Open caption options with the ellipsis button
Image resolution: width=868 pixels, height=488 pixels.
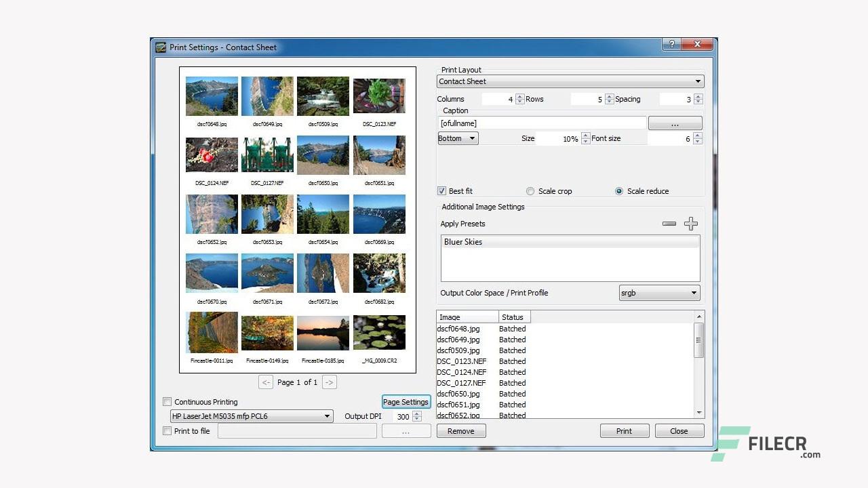pos(675,123)
